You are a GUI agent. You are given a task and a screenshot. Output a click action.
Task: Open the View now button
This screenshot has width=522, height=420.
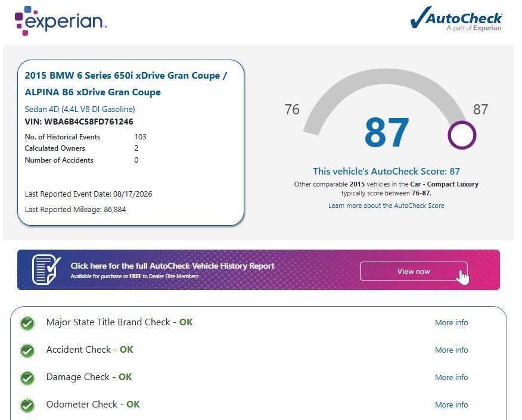tap(414, 271)
